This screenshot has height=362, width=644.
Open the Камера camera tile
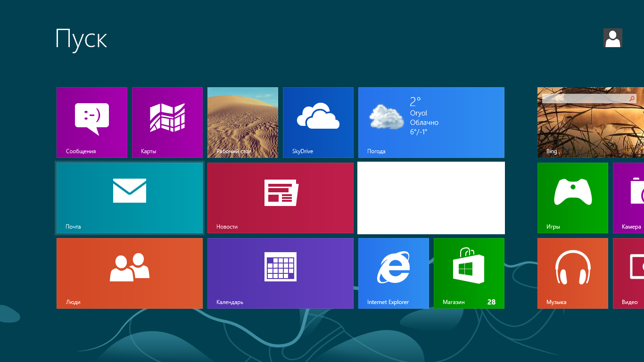pos(628,198)
